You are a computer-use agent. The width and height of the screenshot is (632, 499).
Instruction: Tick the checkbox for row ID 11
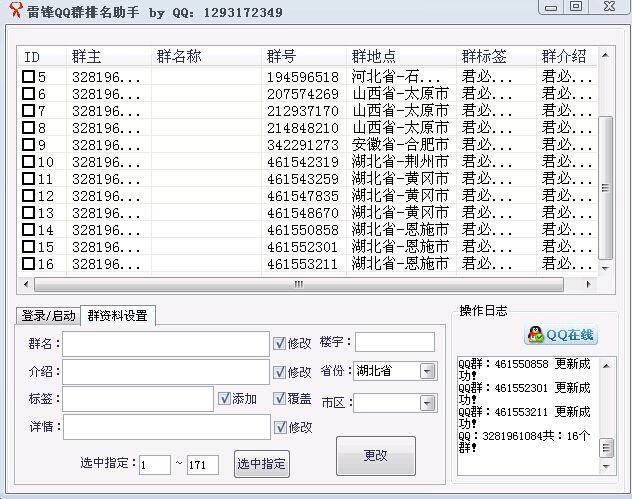tap(28, 178)
